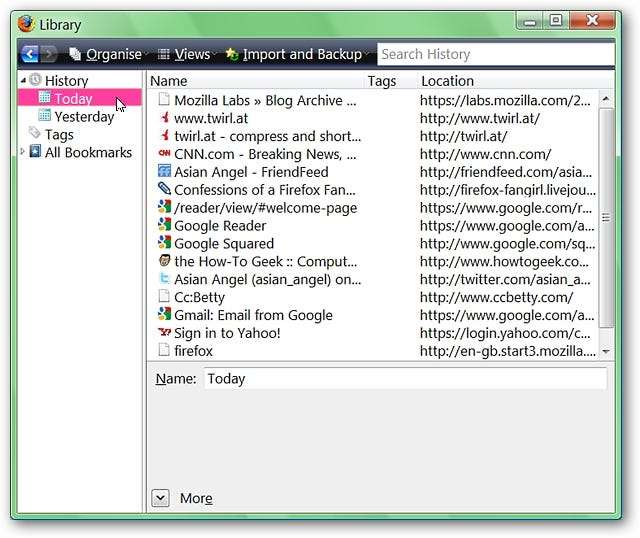Image resolution: width=640 pixels, height=538 pixels.
Task: Click the Google Squared row favicon
Action: tap(164, 242)
